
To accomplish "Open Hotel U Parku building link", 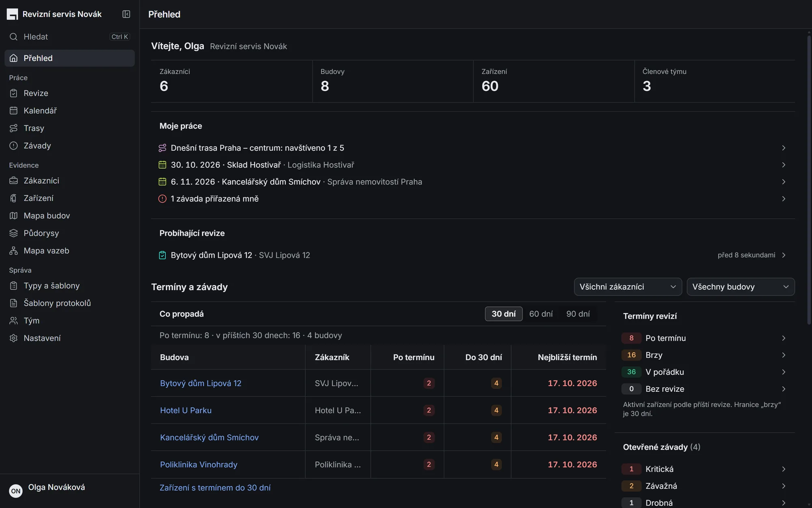I will [x=186, y=410].
